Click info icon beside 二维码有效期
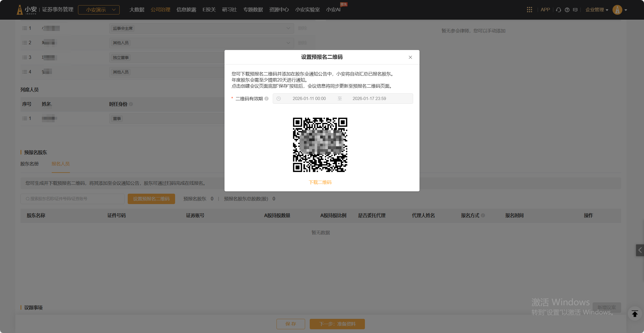Screen dimensions: 644x333 tap(266, 99)
